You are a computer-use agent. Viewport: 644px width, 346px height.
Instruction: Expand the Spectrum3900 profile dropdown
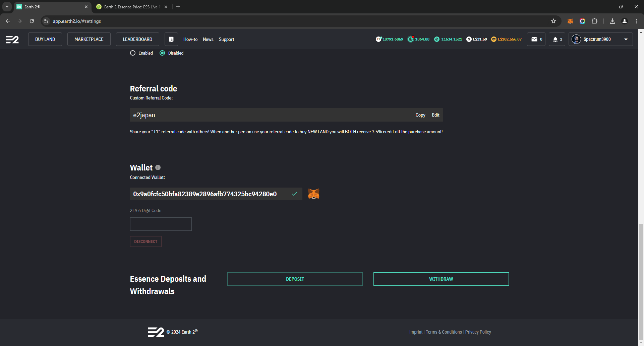[x=626, y=39]
